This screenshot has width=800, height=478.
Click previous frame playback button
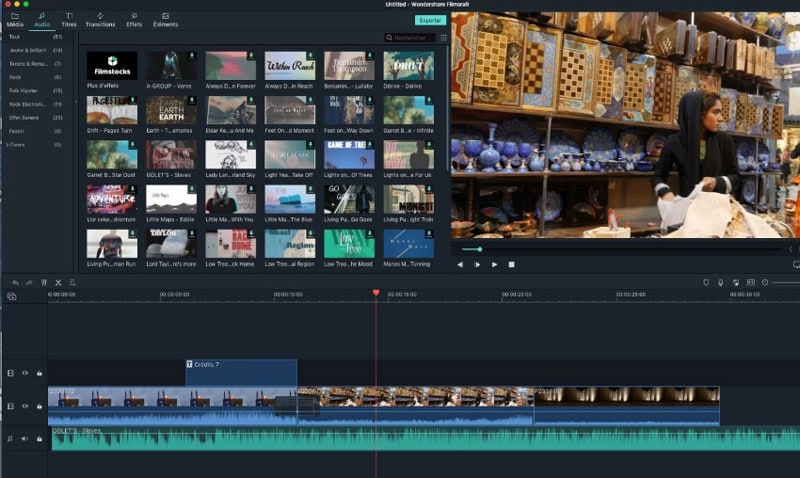[x=460, y=264]
